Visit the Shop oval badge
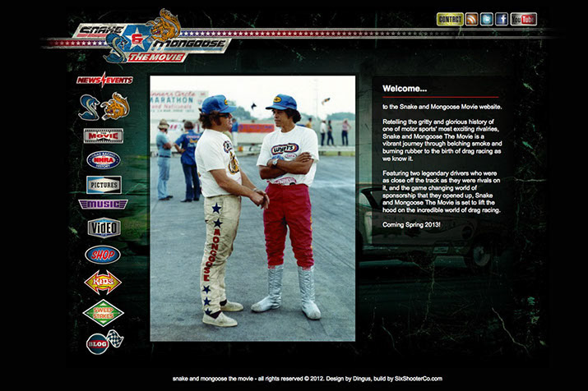 click(103, 255)
